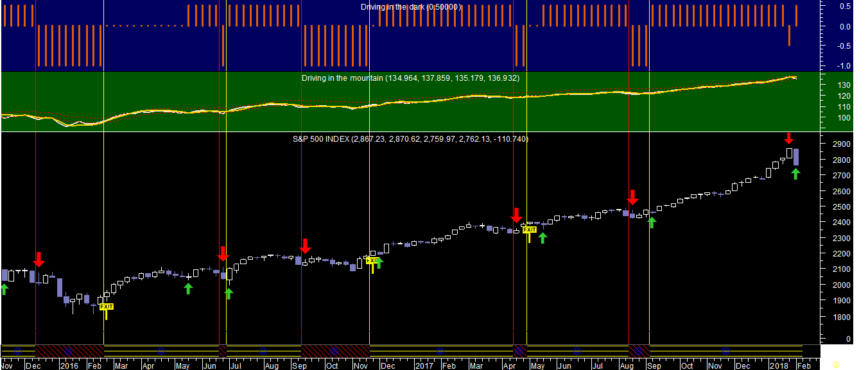Click the 2018 year label on date axis

coord(780,366)
